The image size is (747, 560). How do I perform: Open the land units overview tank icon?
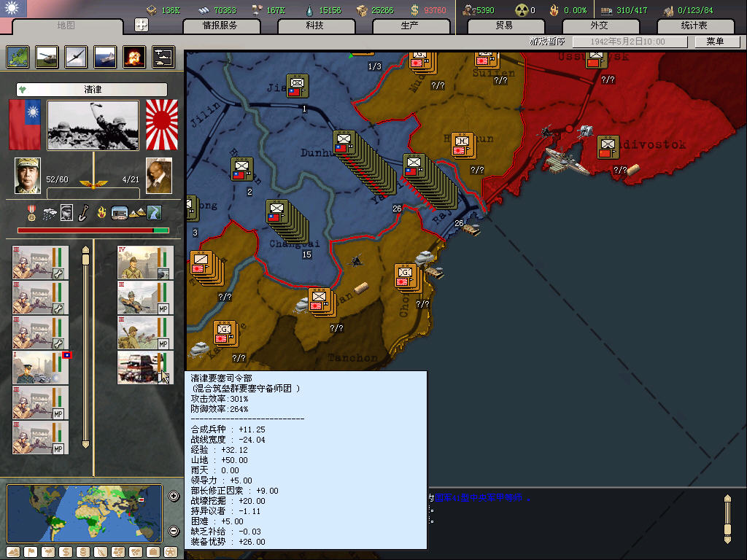pyautogui.click(x=47, y=57)
